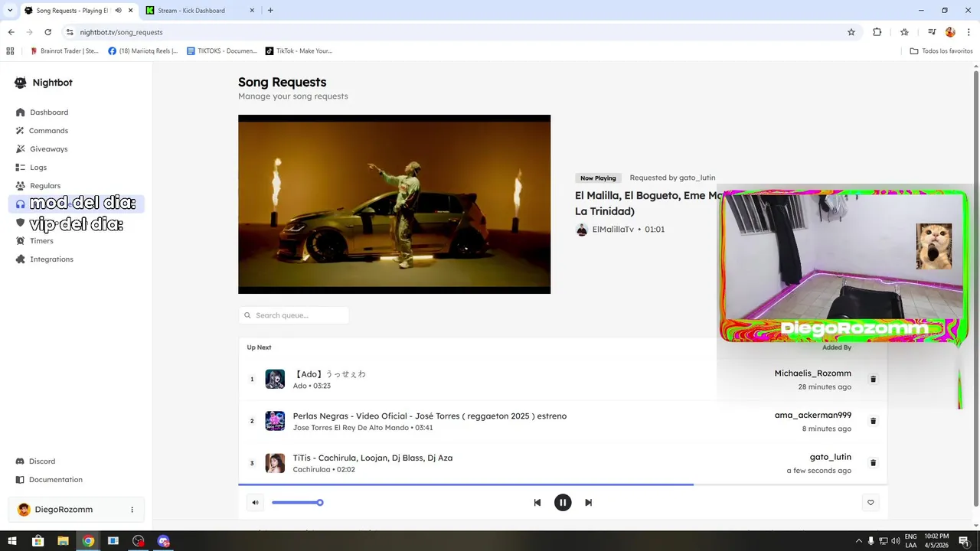Screen dimensions: 980x551
Task: Switch to the Stream - Kick Dashboard tab
Action: point(199,11)
